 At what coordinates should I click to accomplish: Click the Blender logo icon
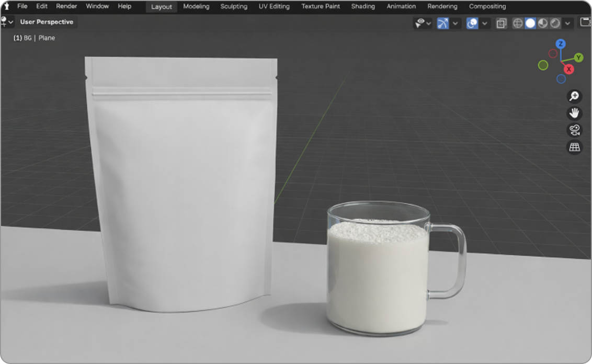7,6
